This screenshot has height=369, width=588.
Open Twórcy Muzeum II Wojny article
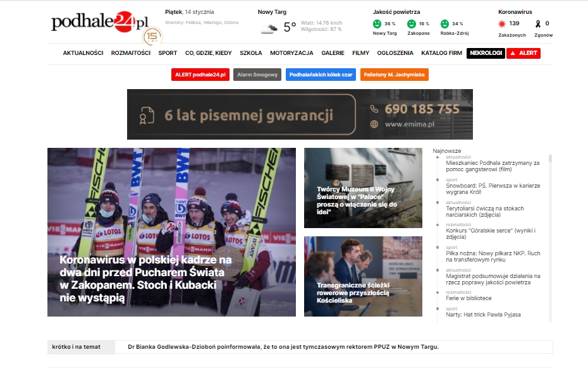(363, 188)
